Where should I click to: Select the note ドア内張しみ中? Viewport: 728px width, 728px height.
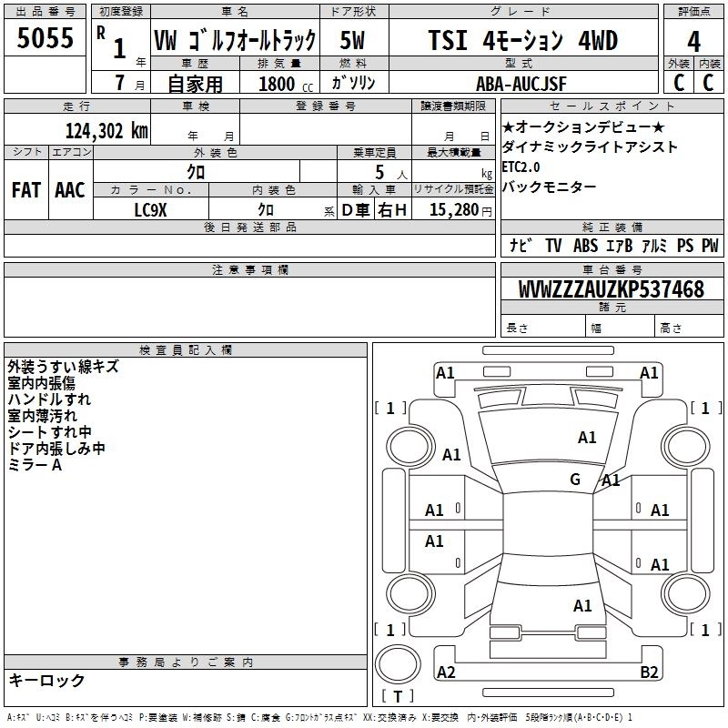pos(56,449)
